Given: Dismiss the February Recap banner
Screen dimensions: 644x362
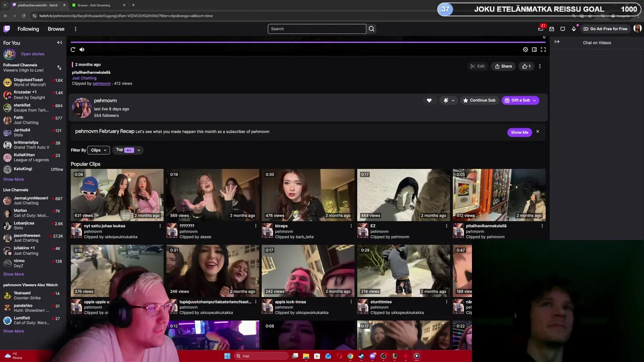Looking at the screenshot, I should pyautogui.click(x=537, y=132).
